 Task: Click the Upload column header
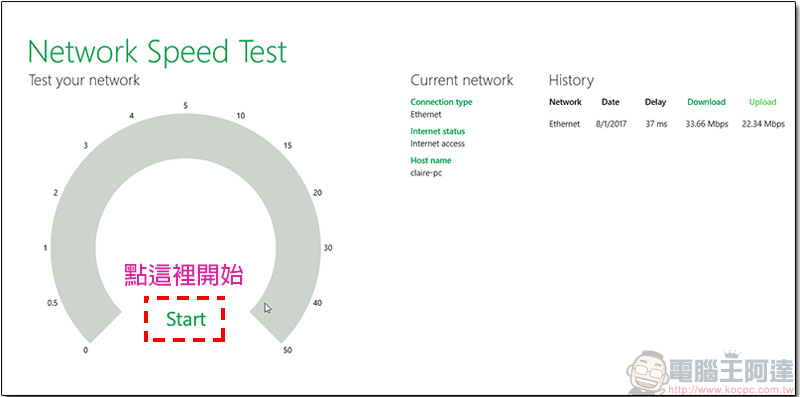pyautogui.click(x=763, y=102)
